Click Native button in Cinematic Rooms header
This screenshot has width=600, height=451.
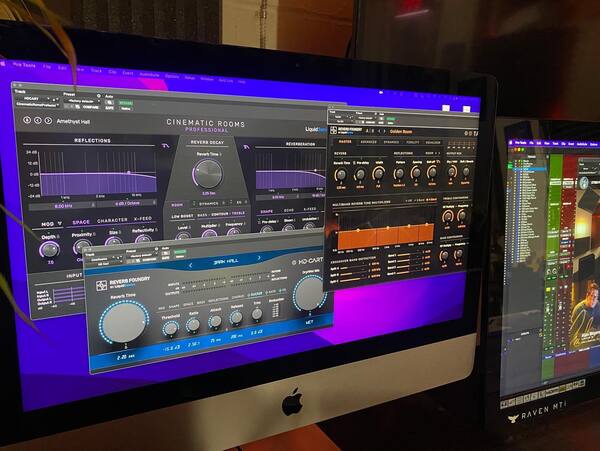click(x=125, y=109)
